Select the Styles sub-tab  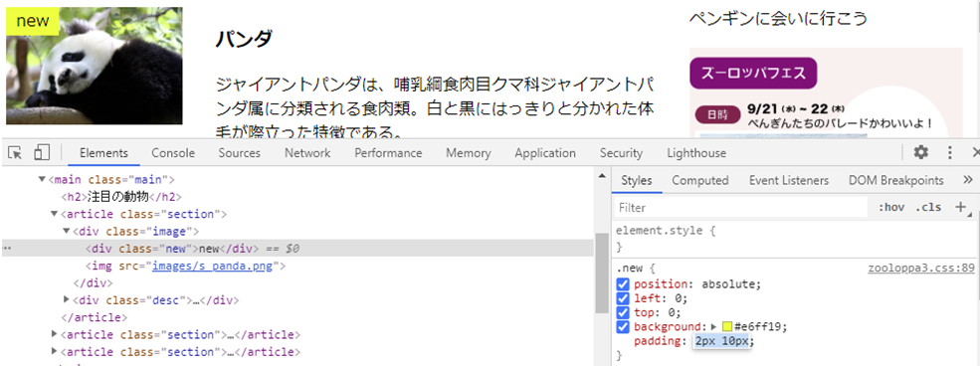pos(636,180)
